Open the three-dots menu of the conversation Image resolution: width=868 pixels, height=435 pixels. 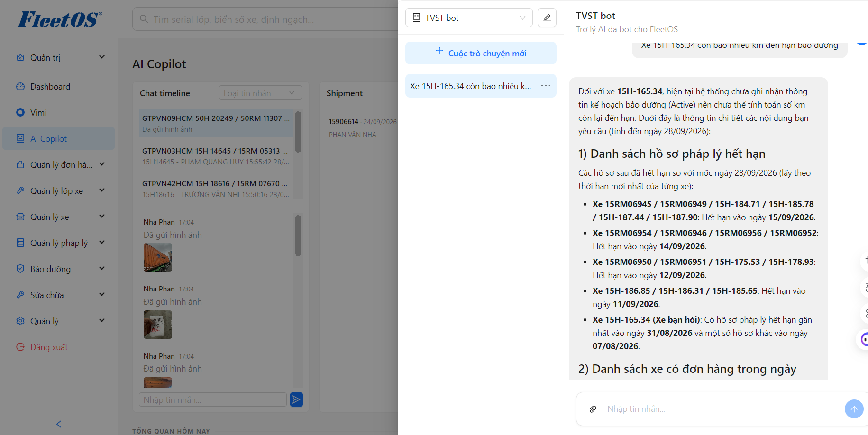546,86
